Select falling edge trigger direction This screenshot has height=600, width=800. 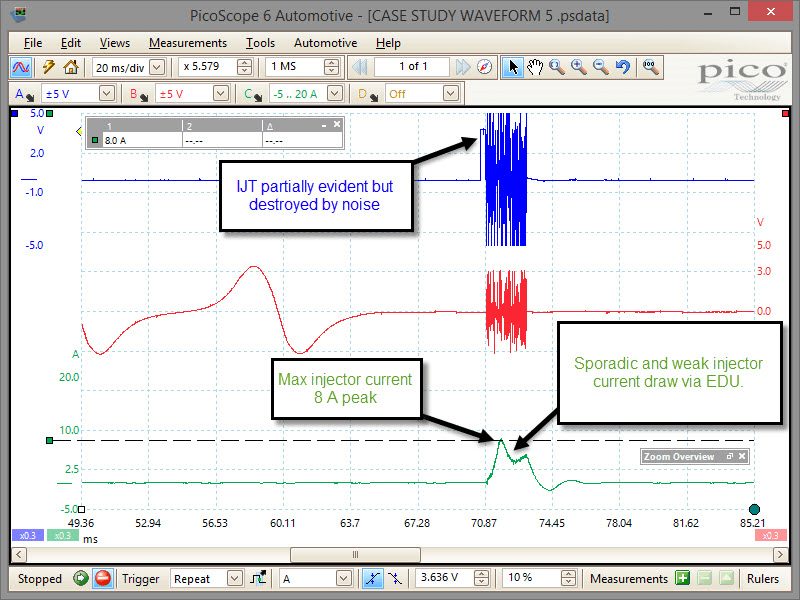(395, 579)
